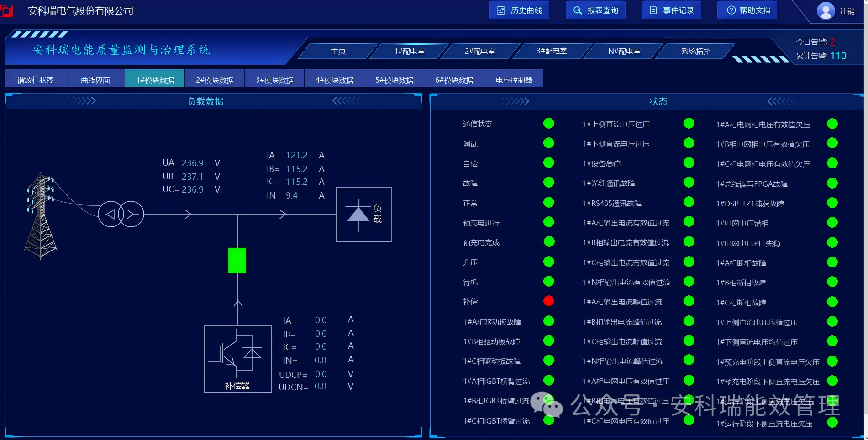Click the transformer double-circle symbol
This screenshot has width=868, height=440.
(x=121, y=214)
